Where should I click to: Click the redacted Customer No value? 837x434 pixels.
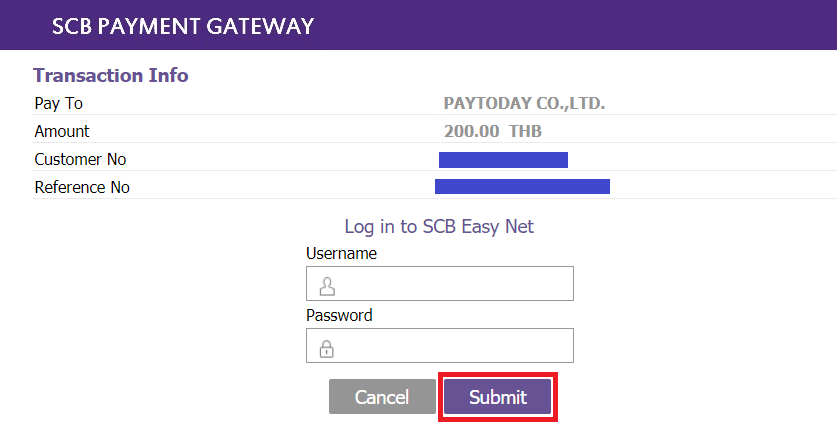[503, 160]
